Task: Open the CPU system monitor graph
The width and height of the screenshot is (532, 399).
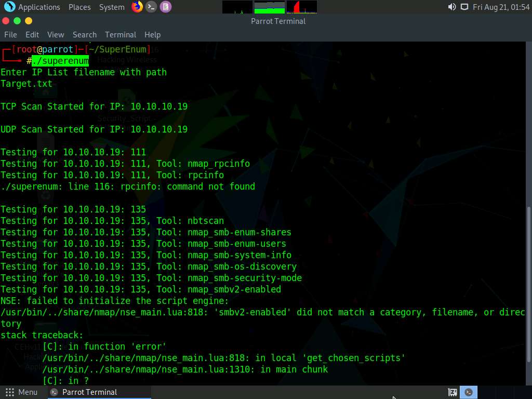Action: pyautogui.click(x=237, y=7)
